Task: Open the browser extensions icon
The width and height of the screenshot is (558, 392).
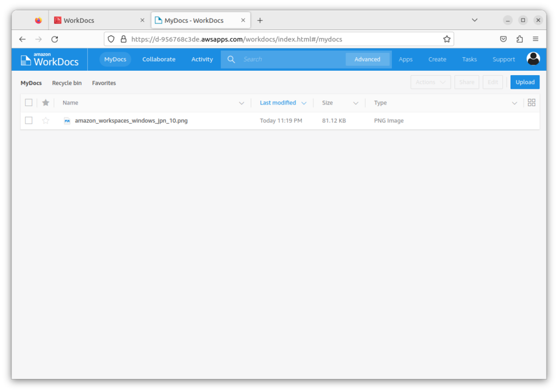Action: coord(519,39)
